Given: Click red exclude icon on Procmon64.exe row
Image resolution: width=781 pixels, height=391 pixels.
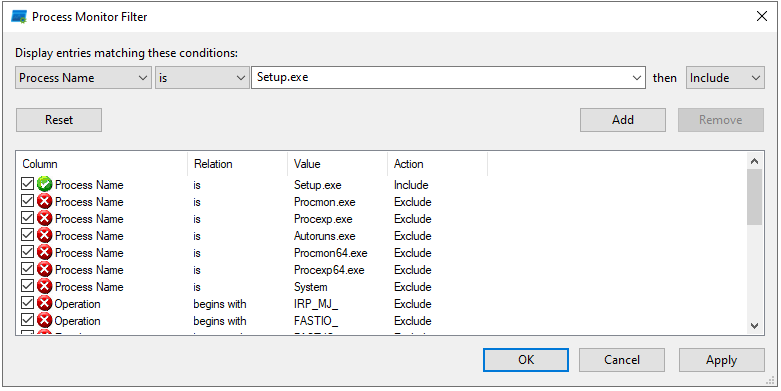Looking at the screenshot, I should click(x=44, y=253).
